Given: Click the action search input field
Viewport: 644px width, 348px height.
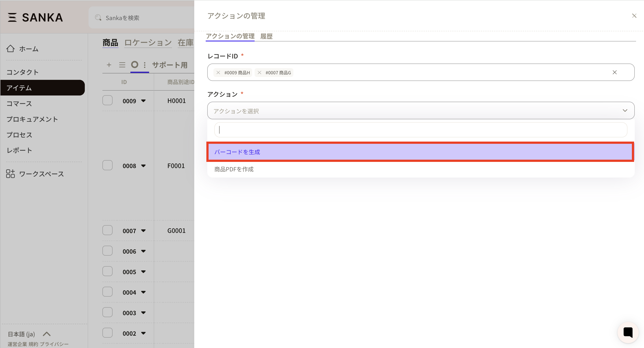Looking at the screenshot, I should point(420,130).
